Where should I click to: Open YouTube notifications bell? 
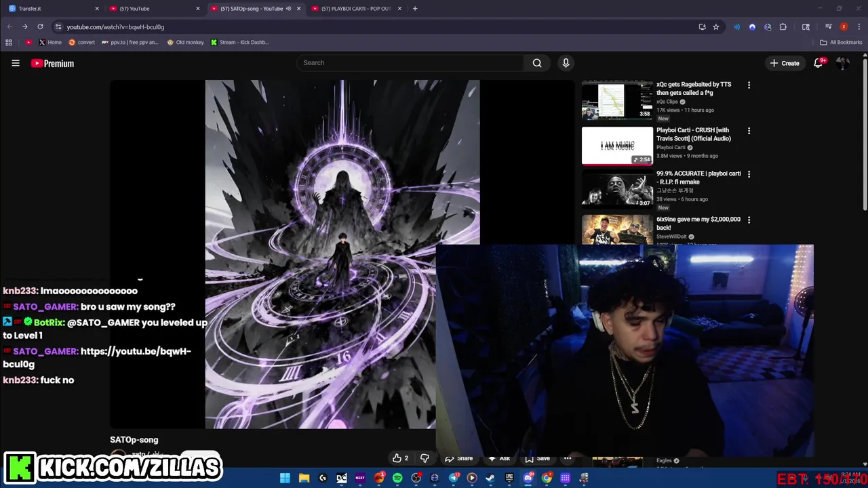(x=818, y=63)
